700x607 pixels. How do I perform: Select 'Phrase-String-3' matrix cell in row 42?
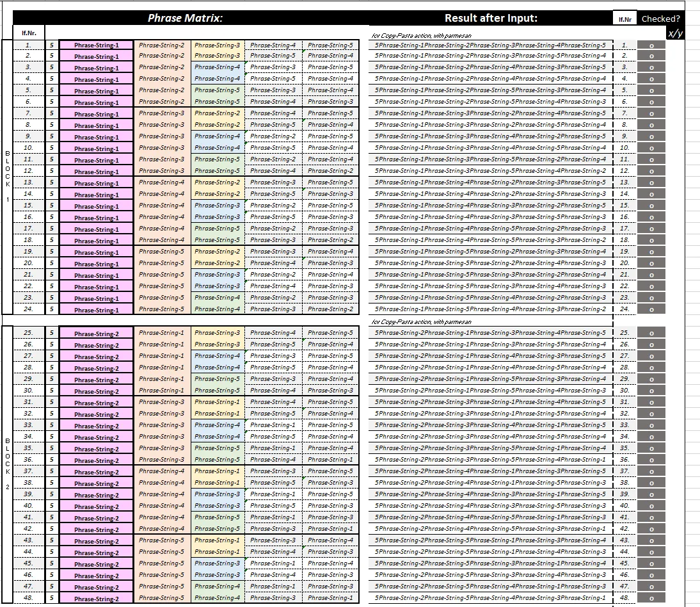(x=273, y=529)
